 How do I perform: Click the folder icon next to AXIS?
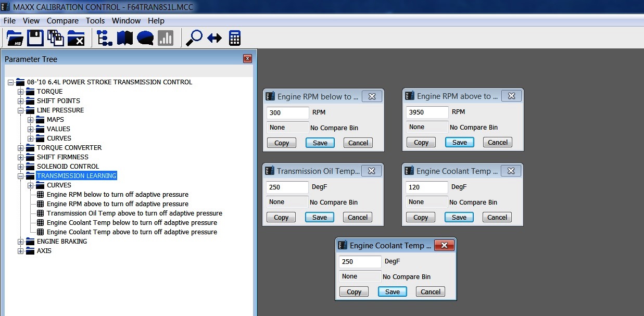point(30,251)
